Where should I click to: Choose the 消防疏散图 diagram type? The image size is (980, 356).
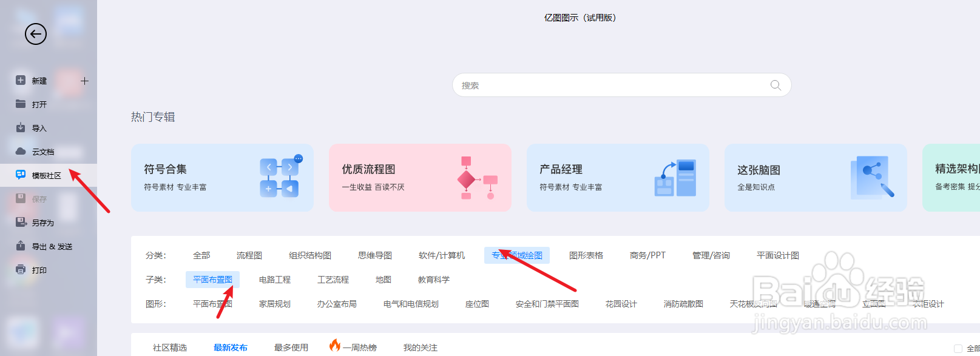coord(683,304)
